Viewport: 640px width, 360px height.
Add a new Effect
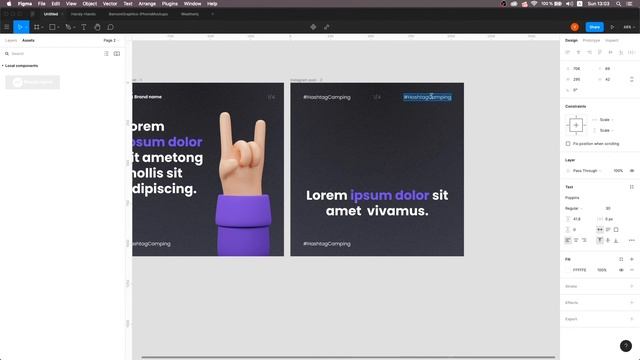pos(632,302)
